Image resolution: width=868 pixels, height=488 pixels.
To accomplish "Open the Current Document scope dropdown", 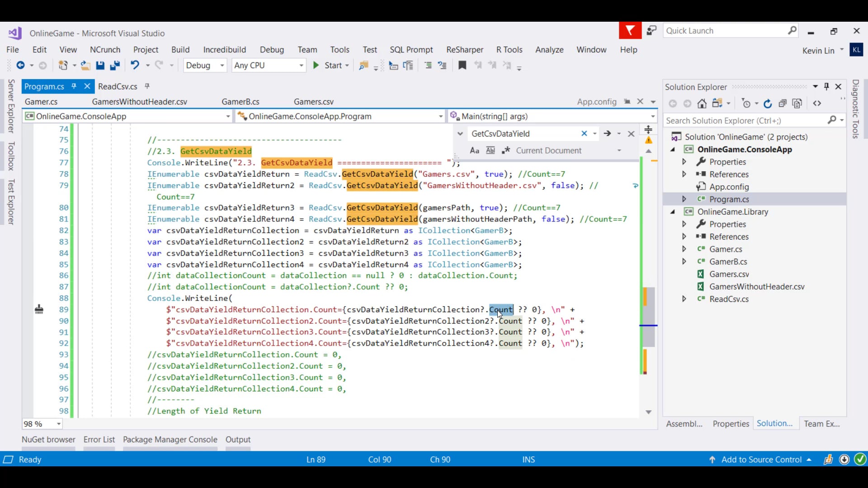I will tap(619, 150).
